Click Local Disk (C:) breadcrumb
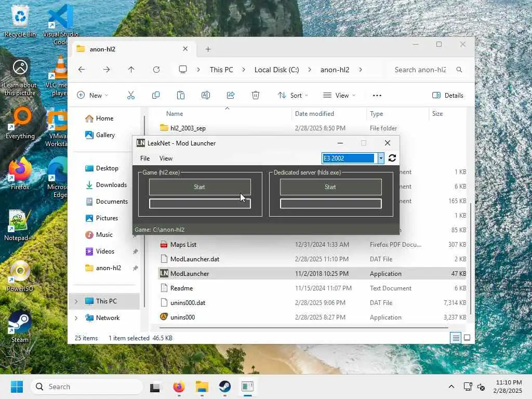This screenshot has width=532, height=399. (x=276, y=70)
